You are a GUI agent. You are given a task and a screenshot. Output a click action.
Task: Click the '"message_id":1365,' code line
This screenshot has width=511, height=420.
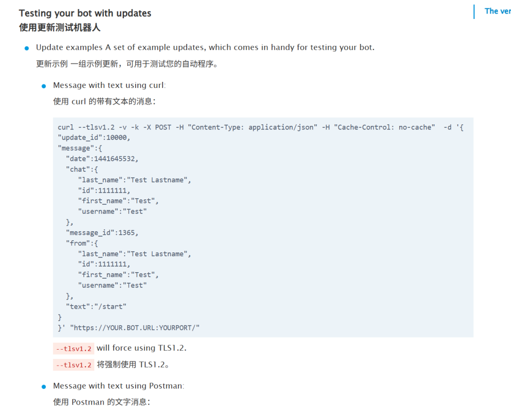102,233
